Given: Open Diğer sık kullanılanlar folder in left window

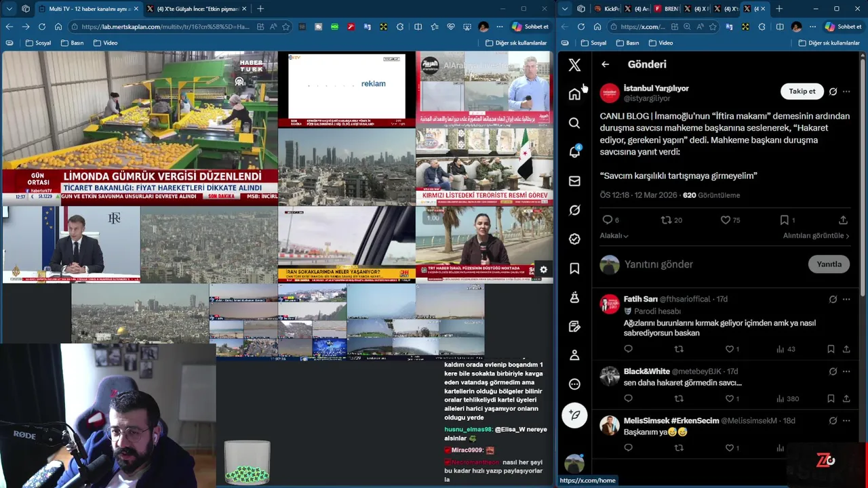Looking at the screenshot, I should click(x=516, y=43).
